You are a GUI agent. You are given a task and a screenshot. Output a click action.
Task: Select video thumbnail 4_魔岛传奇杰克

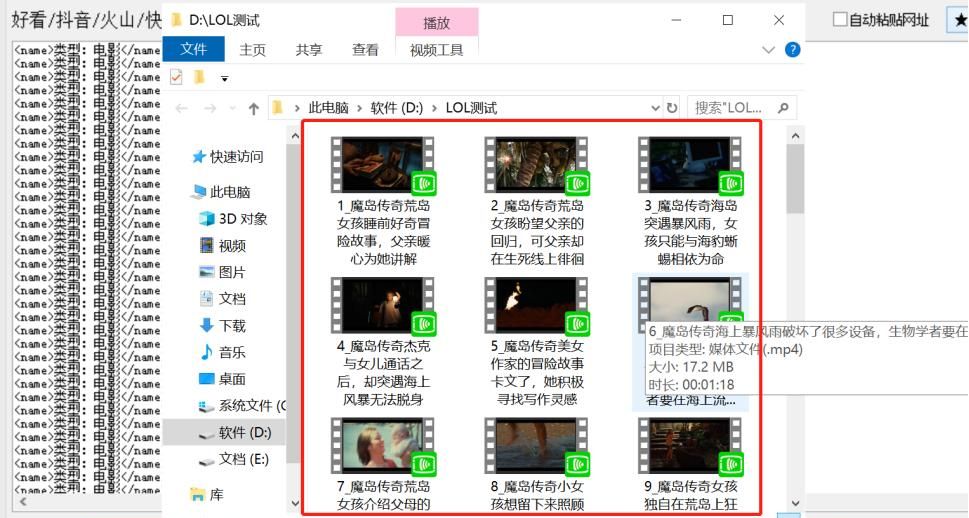383,306
